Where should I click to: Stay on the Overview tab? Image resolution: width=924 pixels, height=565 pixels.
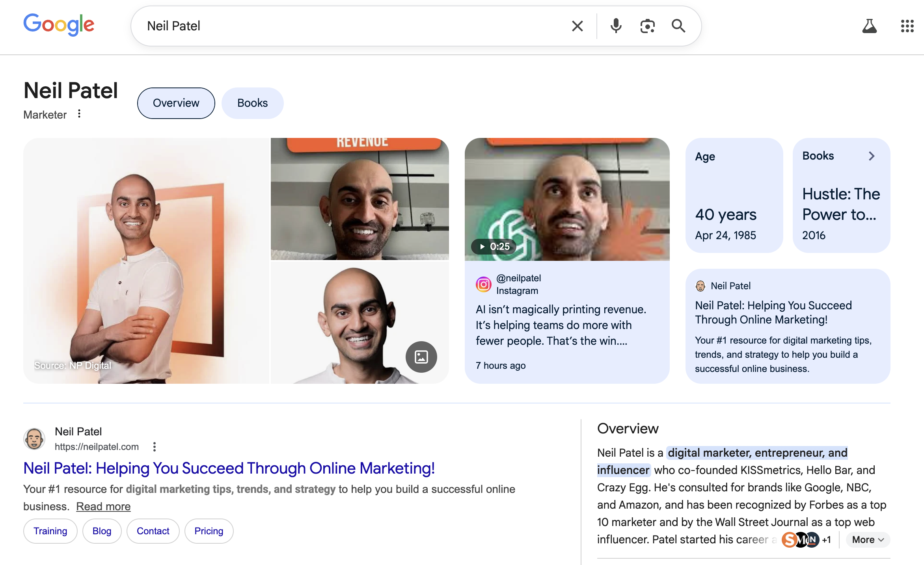176,103
